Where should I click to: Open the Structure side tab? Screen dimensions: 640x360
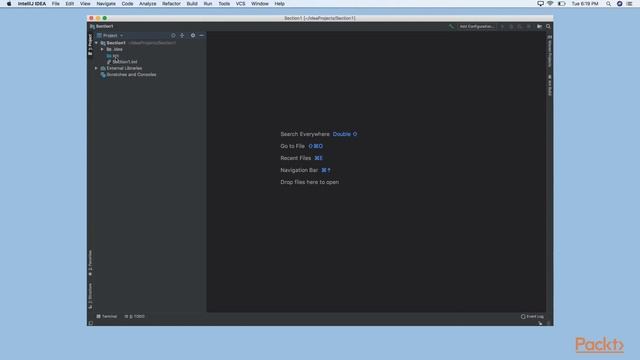coord(90,296)
